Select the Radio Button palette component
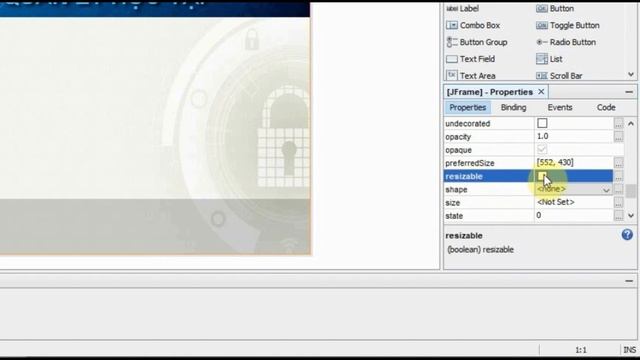Screen dimensions: 640x360 566,42
